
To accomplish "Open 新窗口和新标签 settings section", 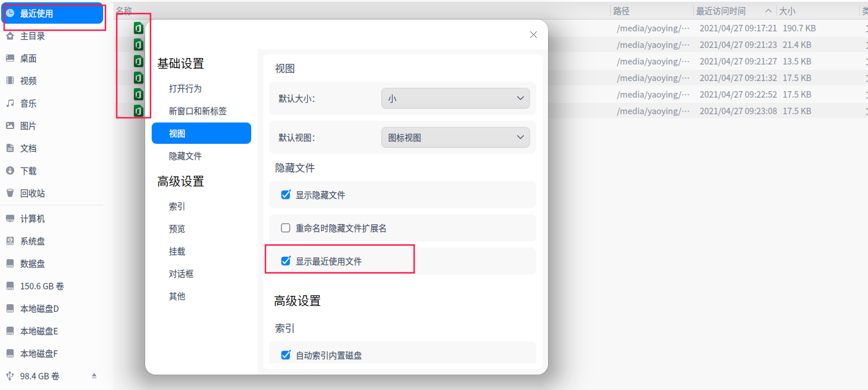I will coord(197,111).
